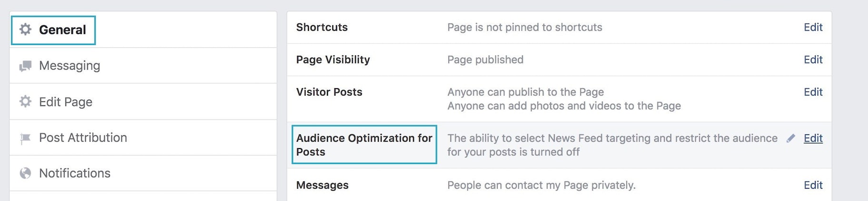The height and width of the screenshot is (201, 868).
Task: Edit the Page Visibility setting
Action: click(x=813, y=60)
